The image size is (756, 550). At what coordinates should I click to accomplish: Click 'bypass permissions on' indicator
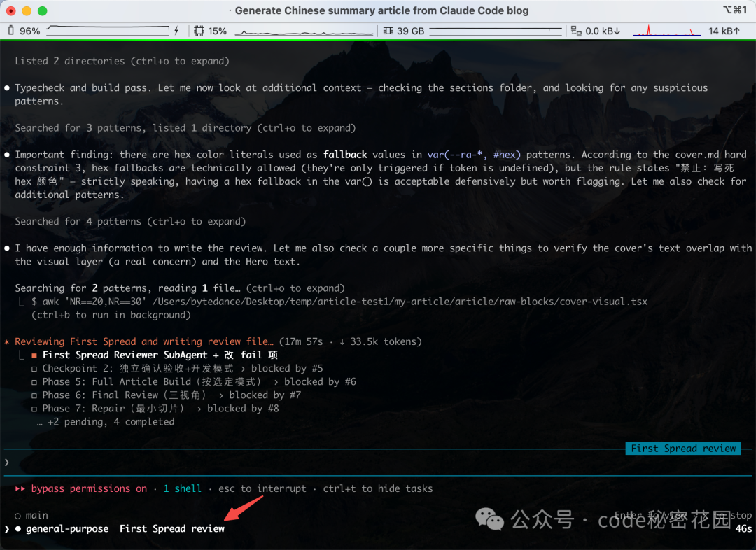click(x=89, y=489)
